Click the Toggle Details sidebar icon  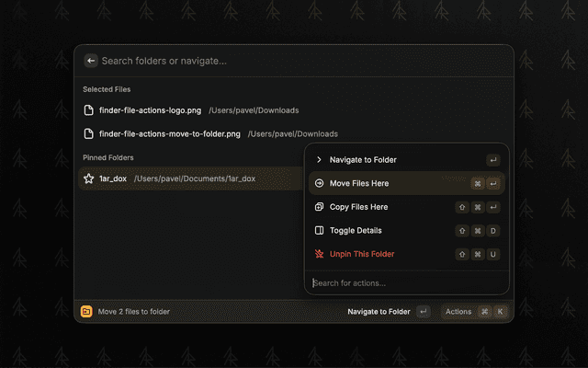coord(319,230)
